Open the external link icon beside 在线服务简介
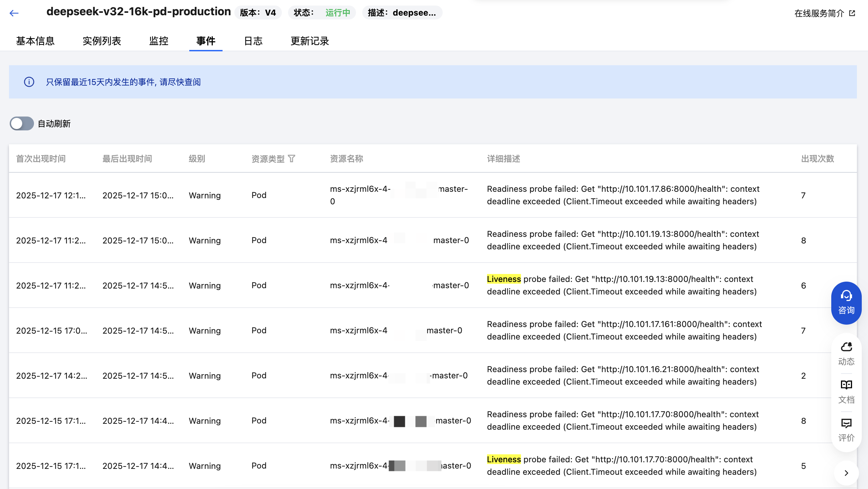This screenshot has width=868, height=489. pos(852,13)
